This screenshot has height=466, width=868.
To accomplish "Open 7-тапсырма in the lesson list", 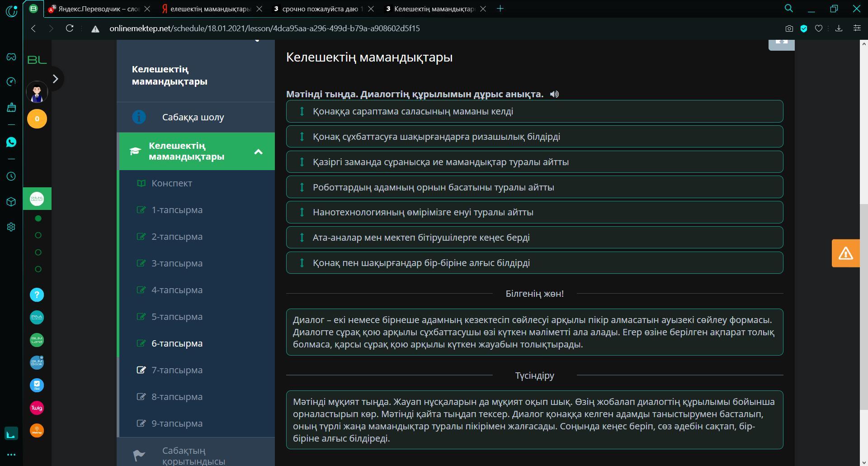I will [177, 370].
